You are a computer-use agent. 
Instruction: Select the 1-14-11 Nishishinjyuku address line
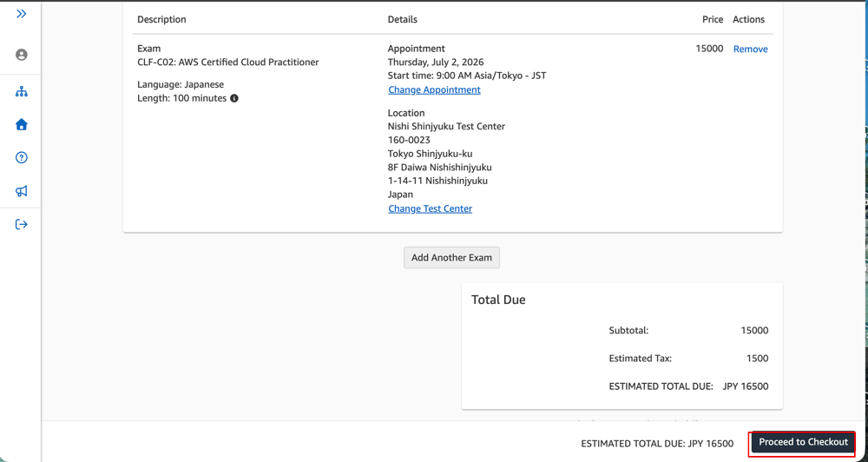pyautogui.click(x=437, y=181)
